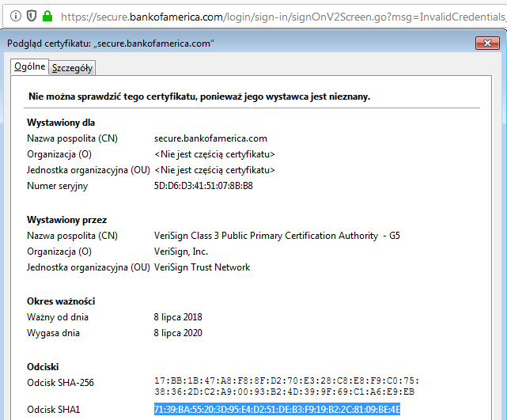
Task: Open the tracking protection shield icon
Action: click(x=32, y=16)
